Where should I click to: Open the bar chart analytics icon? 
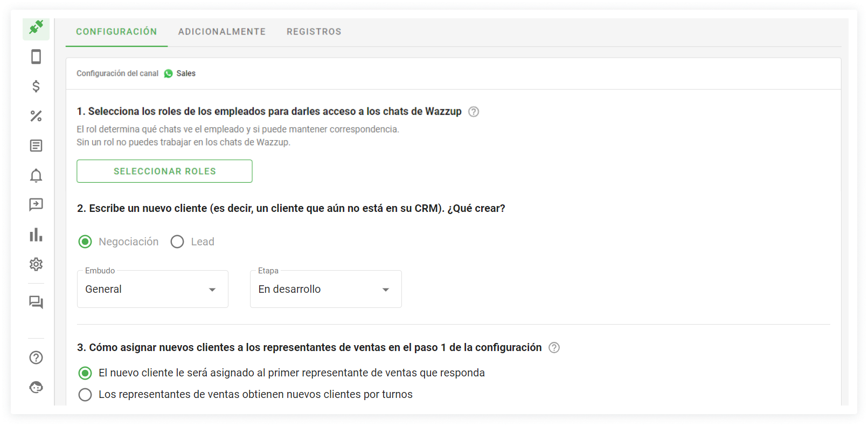(36, 235)
